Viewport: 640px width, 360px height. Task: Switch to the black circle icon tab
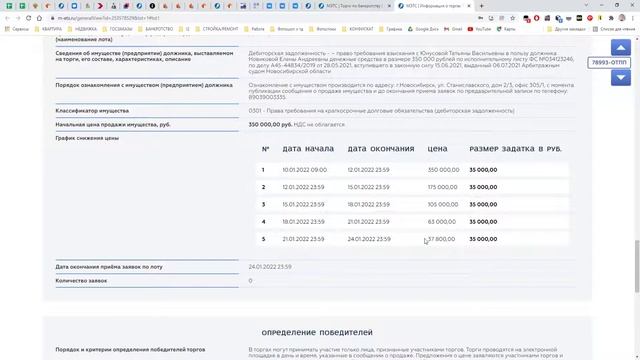point(152,6)
